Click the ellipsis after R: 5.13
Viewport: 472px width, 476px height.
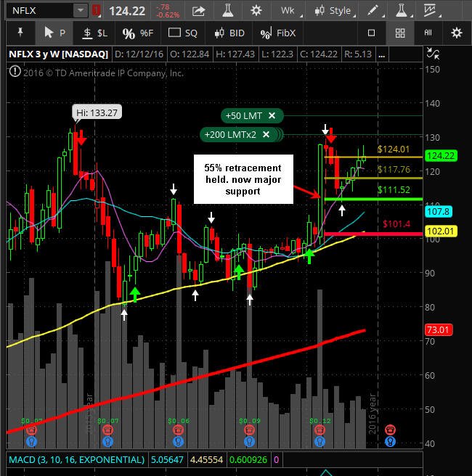382,54
